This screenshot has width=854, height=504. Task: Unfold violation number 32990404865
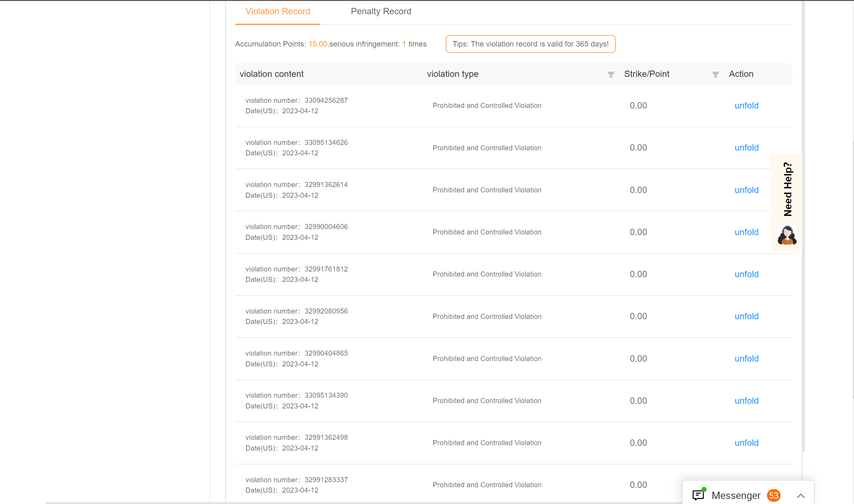tap(746, 359)
